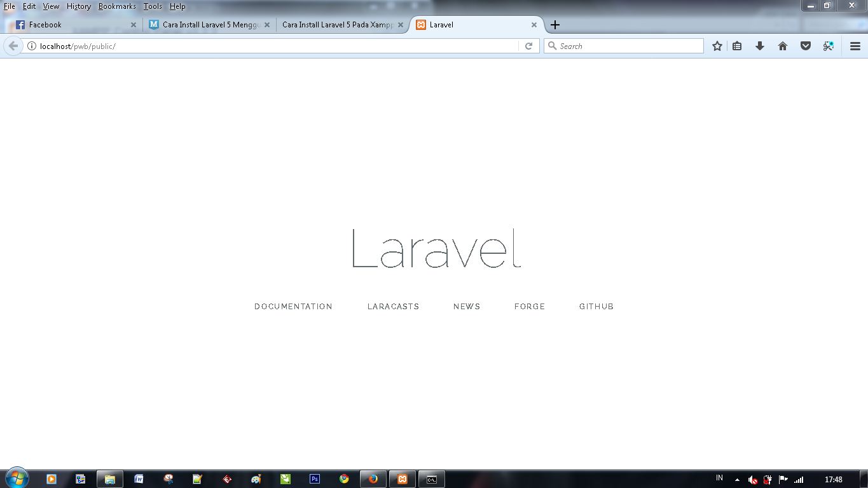Open the Help menu
Viewport: 868px width, 488px height.
pos(177,6)
